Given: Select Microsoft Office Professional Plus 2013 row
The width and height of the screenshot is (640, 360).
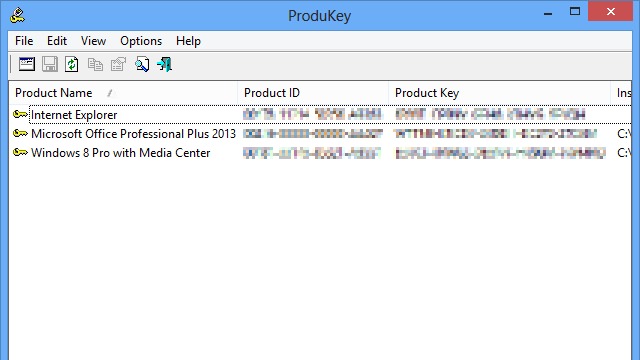Looking at the screenshot, I should tap(320, 133).
